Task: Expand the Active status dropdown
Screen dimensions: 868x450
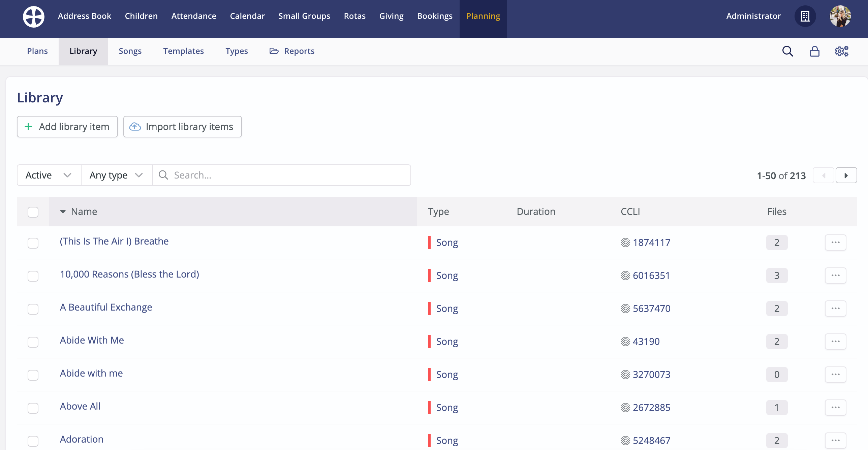Action: [49, 175]
